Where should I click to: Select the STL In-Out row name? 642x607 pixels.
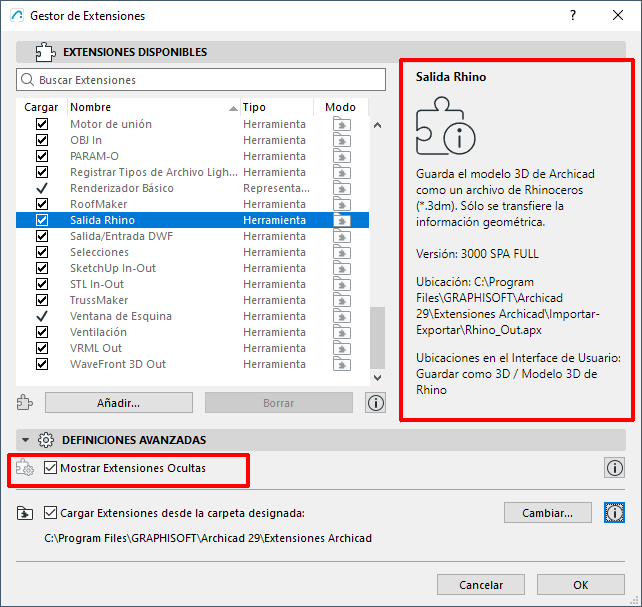point(97,284)
